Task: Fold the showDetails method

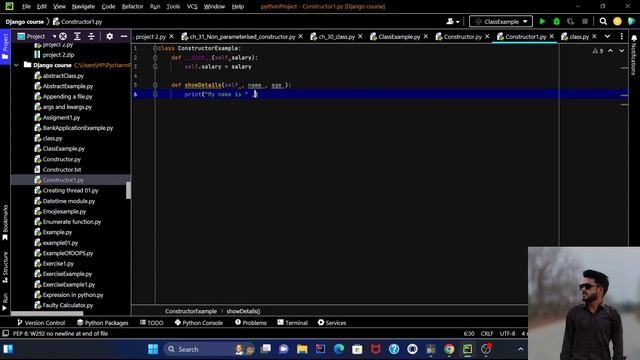Action: (x=155, y=85)
